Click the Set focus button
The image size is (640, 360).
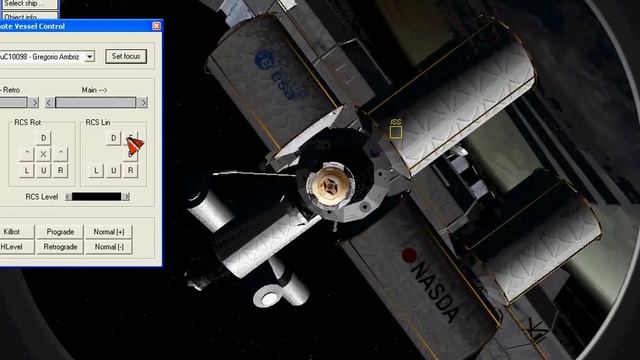(x=126, y=56)
